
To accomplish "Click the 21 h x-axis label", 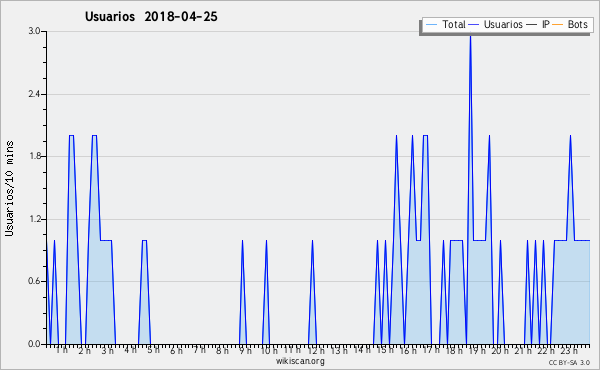I will tap(523, 350).
